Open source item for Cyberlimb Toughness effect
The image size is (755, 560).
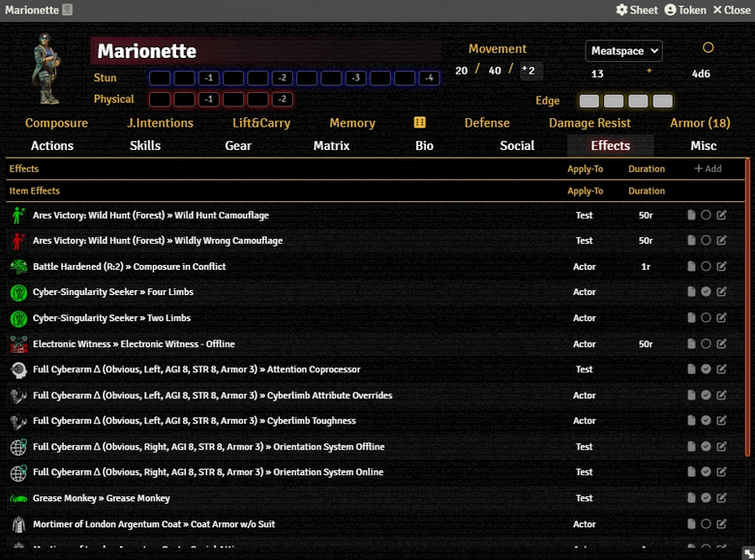pos(691,421)
